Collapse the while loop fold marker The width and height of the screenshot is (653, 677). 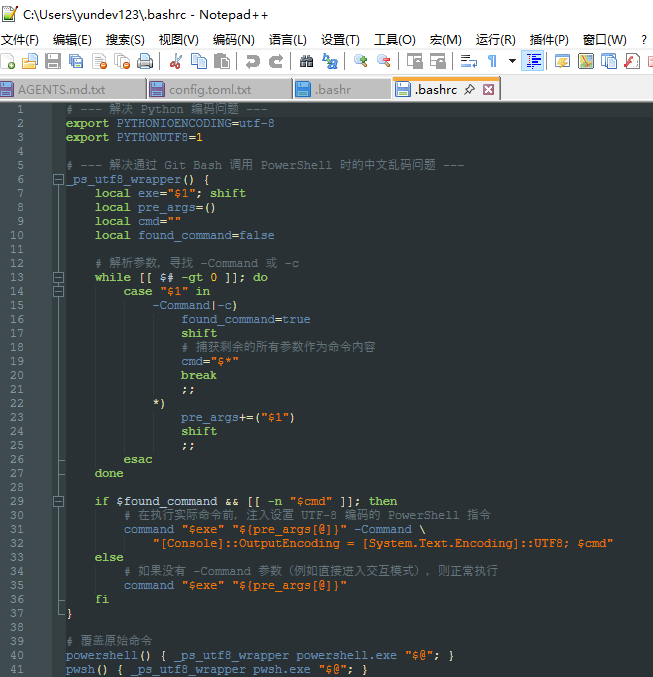pyautogui.click(x=58, y=277)
